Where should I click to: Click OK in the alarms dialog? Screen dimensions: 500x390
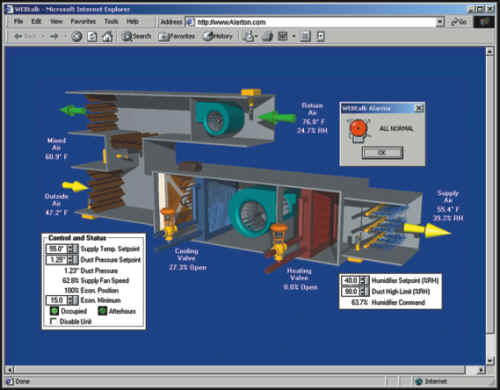(x=382, y=152)
